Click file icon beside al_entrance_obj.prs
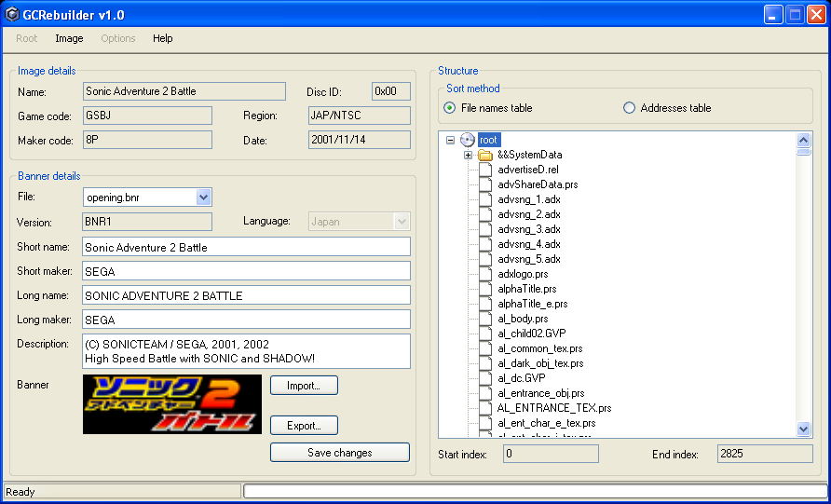The image size is (831, 504). (485, 393)
